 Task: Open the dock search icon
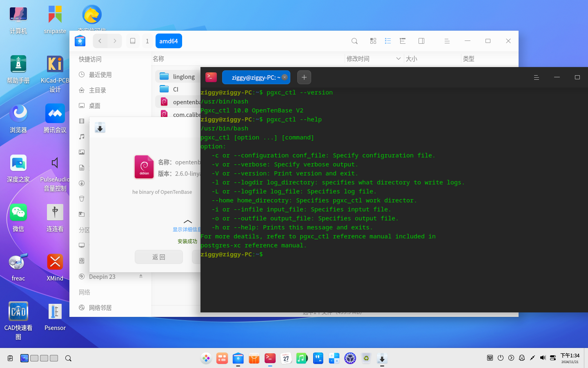68,358
